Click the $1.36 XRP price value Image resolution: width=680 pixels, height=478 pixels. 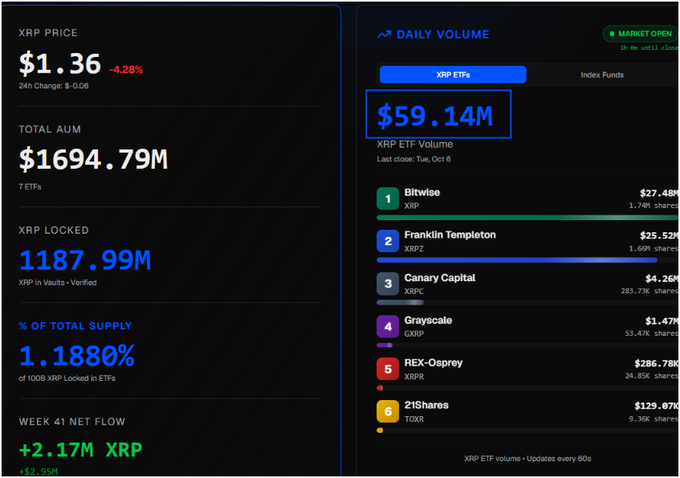[60, 63]
